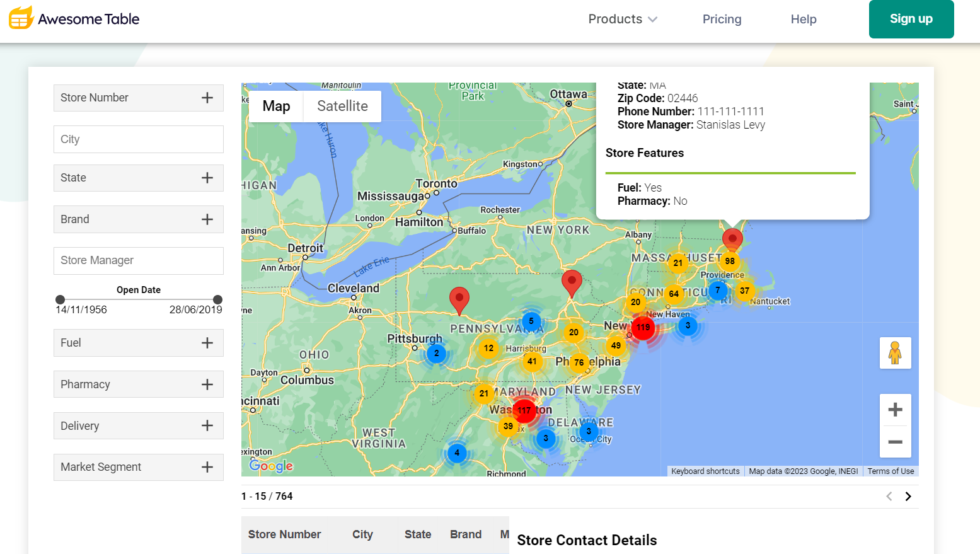Focus the City search field

pyautogui.click(x=139, y=139)
